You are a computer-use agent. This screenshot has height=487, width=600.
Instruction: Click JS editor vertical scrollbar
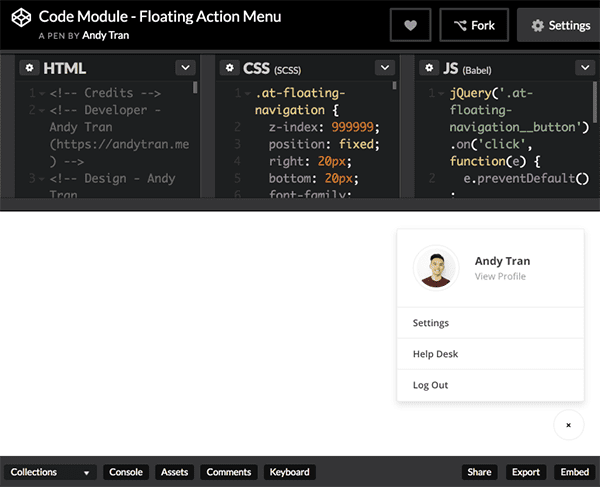click(595, 102)
